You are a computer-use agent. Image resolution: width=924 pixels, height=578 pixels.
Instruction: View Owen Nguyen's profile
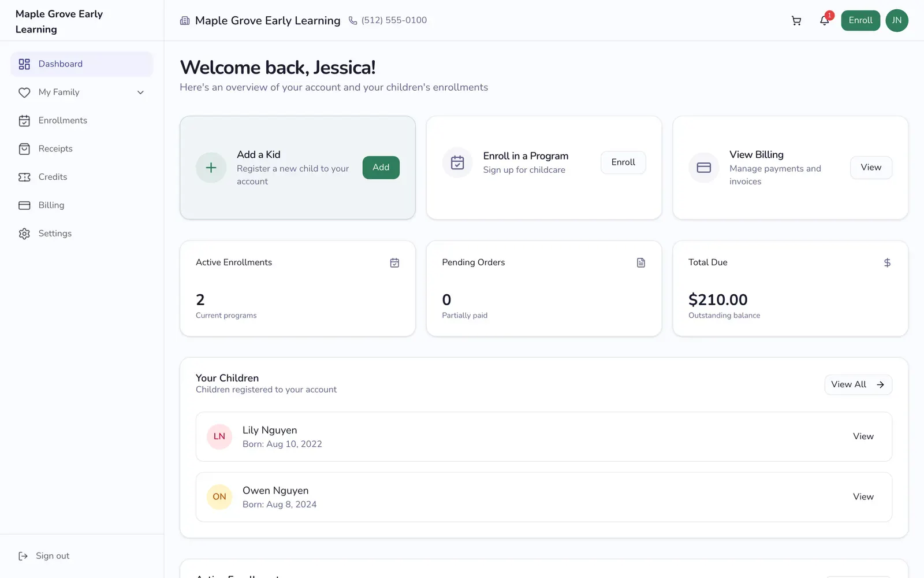[863, 497]
